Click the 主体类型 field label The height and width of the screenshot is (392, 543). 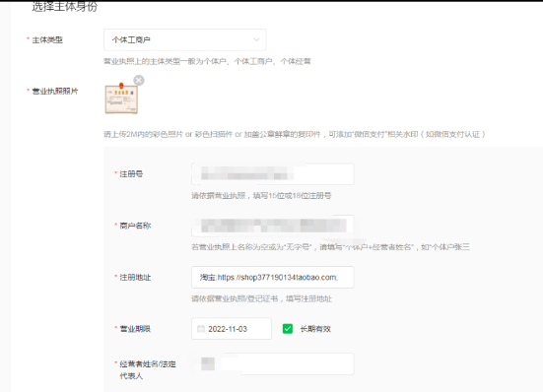[x=47, y=39]
